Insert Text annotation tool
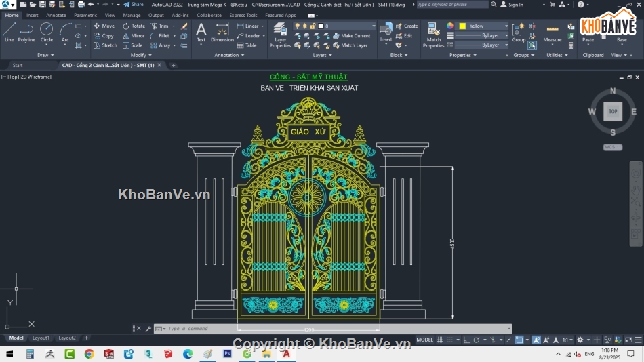644x362 pixels. 201,33
